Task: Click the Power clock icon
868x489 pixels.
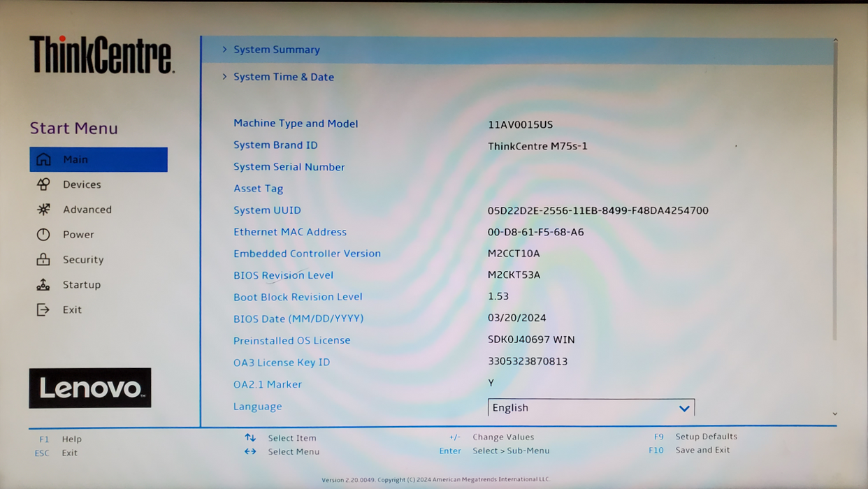Action: pyautogui.click(x=45, y=234)
